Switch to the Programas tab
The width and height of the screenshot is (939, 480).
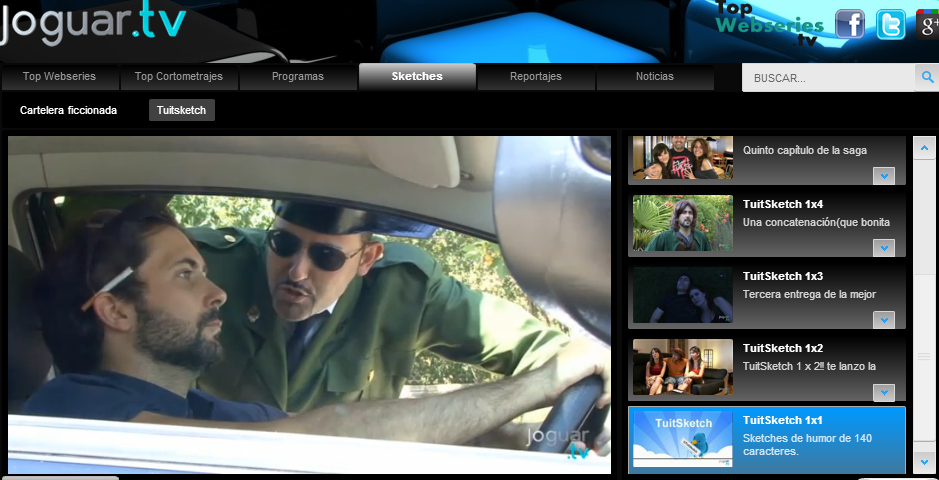[x=298, y=77]
